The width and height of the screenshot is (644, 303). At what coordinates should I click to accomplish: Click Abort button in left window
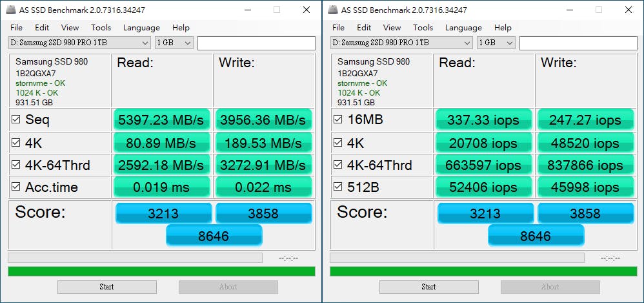[228, 287]
